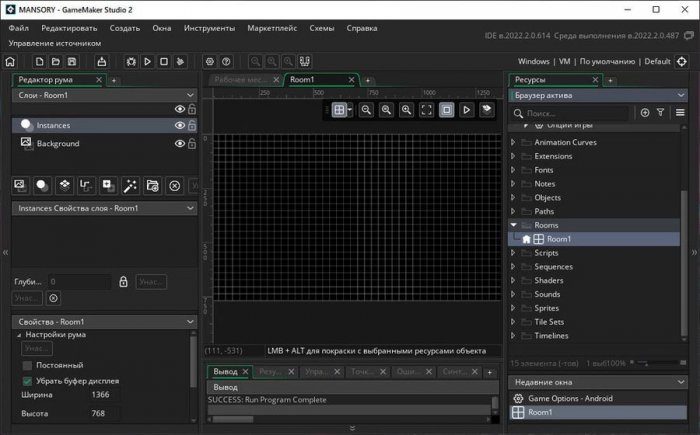700x435 pixels.
Task: Open the Инструменты menu
Action: (209, 28)
